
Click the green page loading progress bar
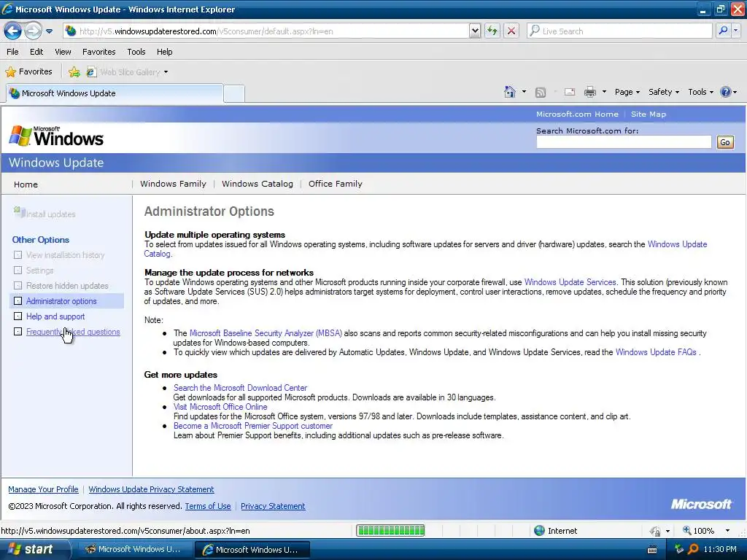pos(391,531)
